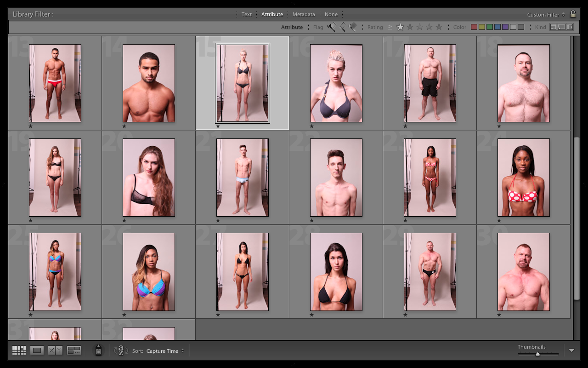
Task: Toggle the virtual copies kind filter
Action: pos(561,27)
